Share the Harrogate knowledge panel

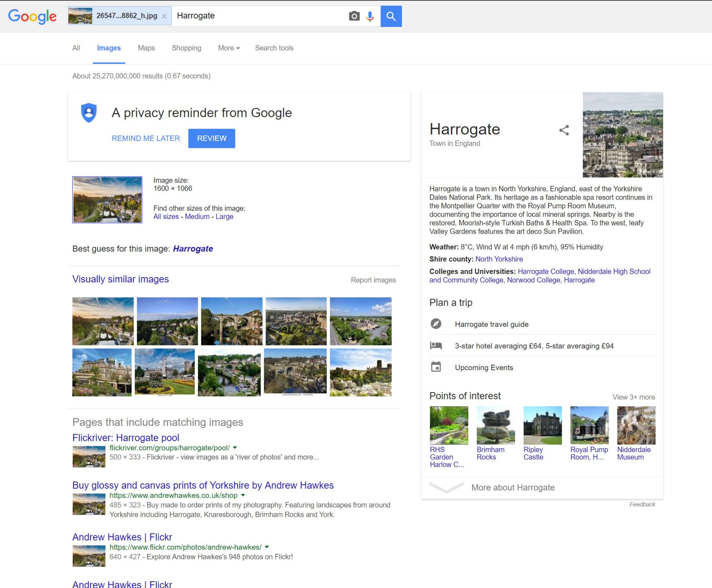point(564,130)
